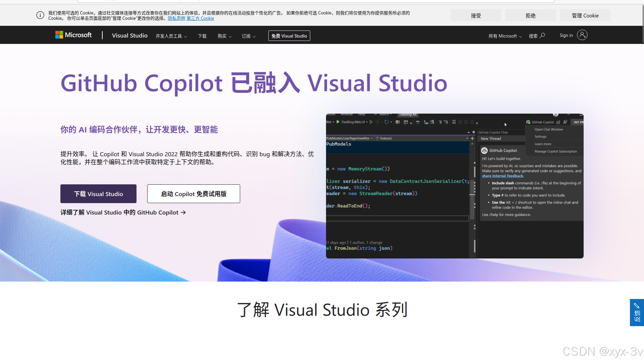Click the cookie banner info icon
Viewport: 644px width, 362px height.
coord(40,15)
